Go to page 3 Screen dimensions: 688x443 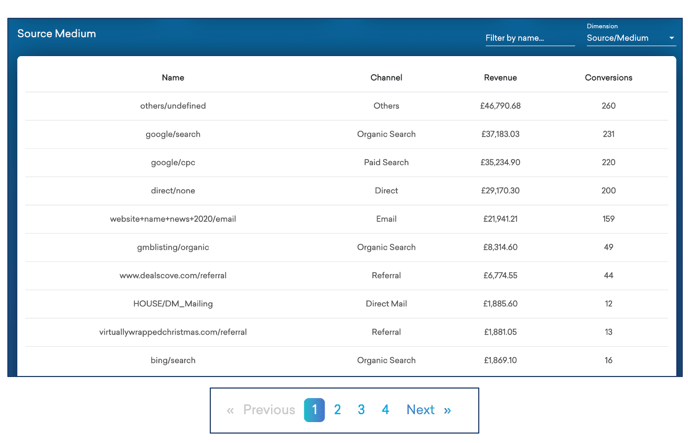361,410
